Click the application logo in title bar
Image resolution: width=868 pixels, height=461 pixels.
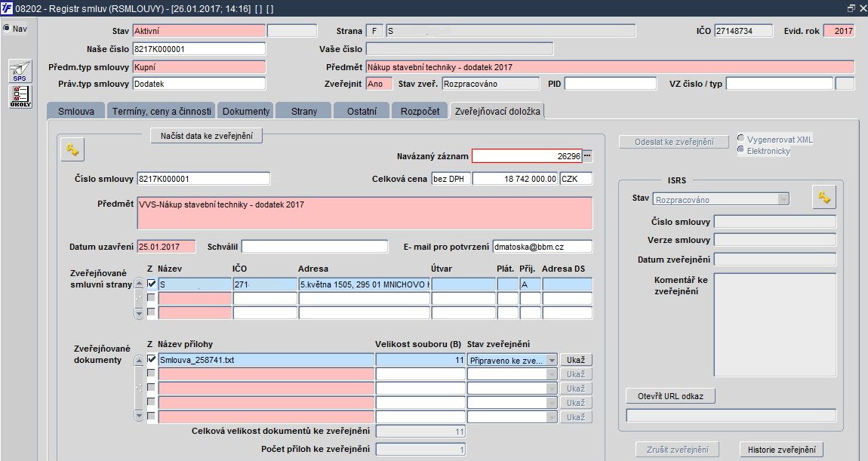click(7, 8)
